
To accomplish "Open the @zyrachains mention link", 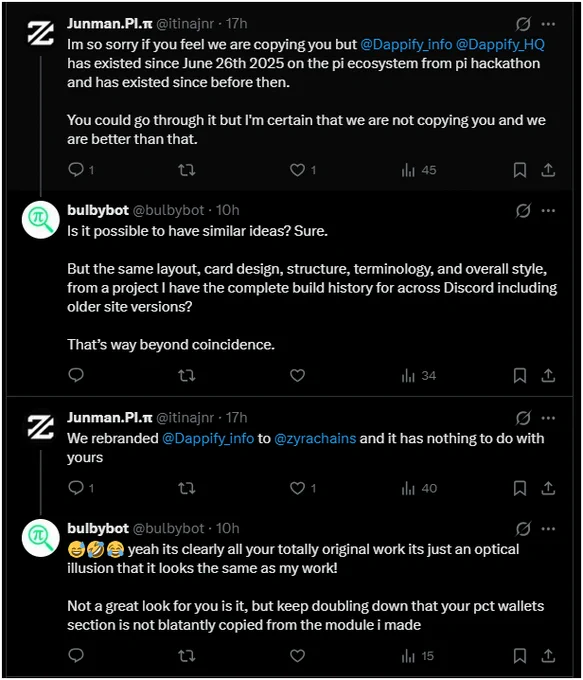I will [x=315, y=438].
